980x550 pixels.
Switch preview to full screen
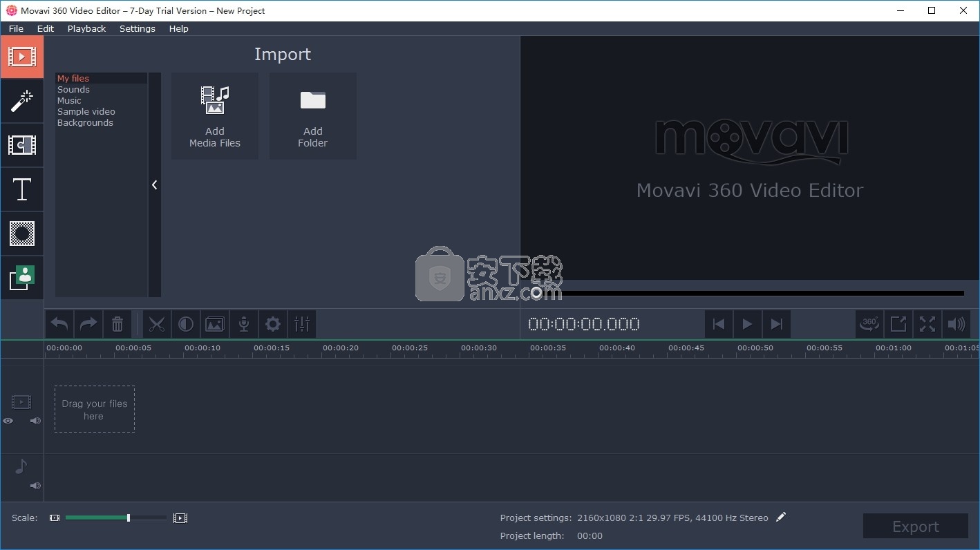(927, 324)
